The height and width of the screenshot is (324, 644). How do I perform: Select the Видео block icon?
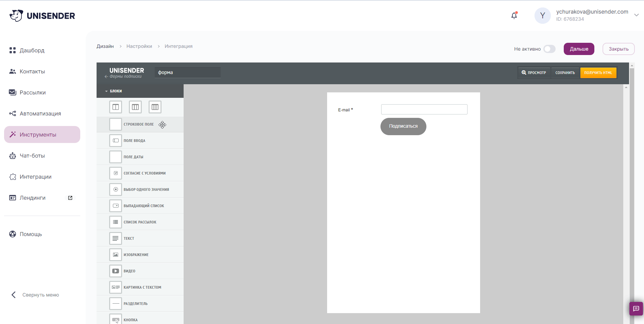pos(116,271)
